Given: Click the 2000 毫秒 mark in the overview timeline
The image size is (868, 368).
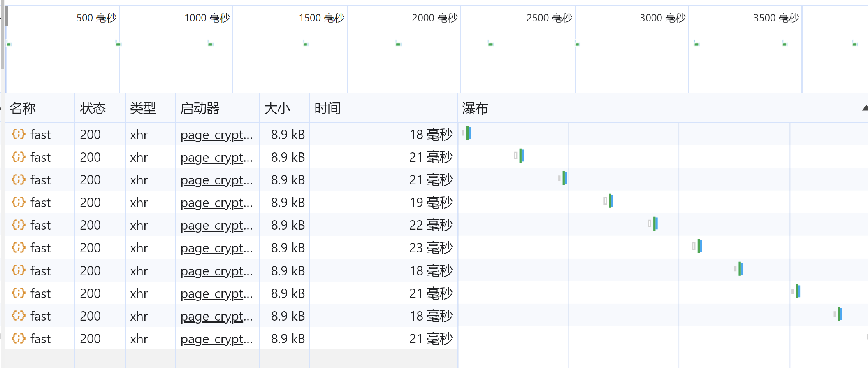Looking at the screenshot, I should click(x=434, y=18).
